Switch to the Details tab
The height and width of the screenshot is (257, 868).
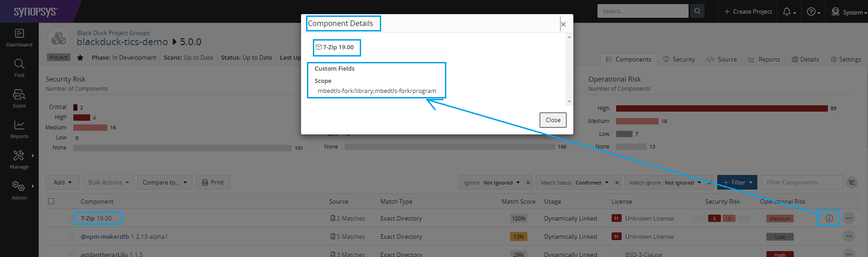pyautogui.click(x=805, y=59)
